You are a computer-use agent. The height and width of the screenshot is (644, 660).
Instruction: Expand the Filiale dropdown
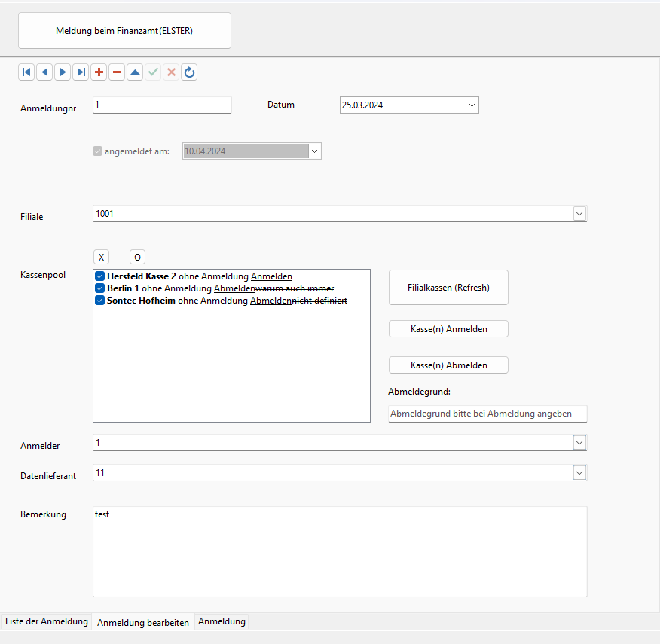click(x=579, y=214)
